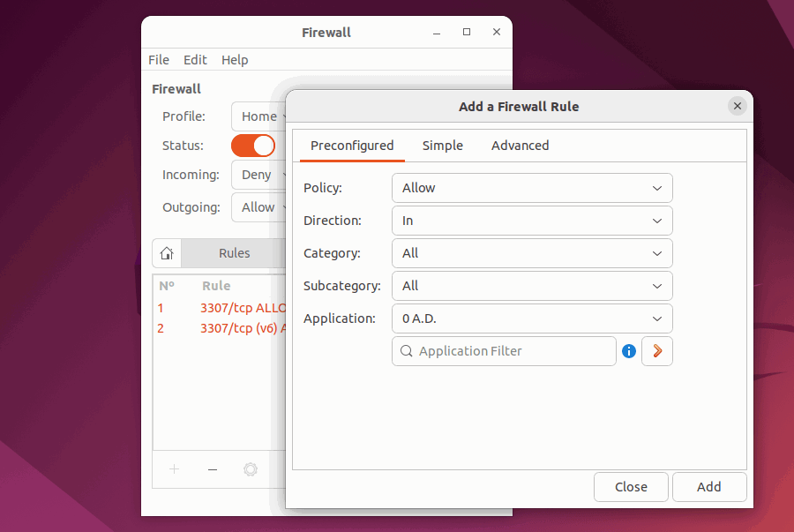Click the blue application filter info icon

click(629, 351)
